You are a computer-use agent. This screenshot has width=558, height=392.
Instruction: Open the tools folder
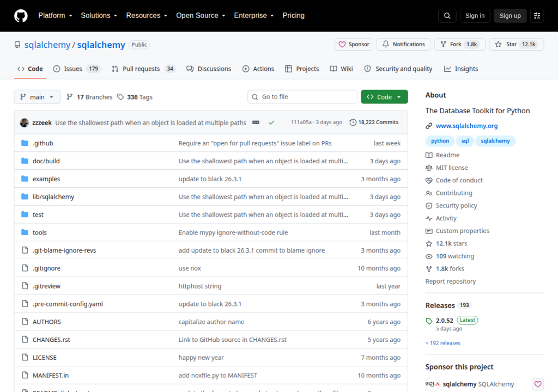pyautogui.click(x=39, y=232)
